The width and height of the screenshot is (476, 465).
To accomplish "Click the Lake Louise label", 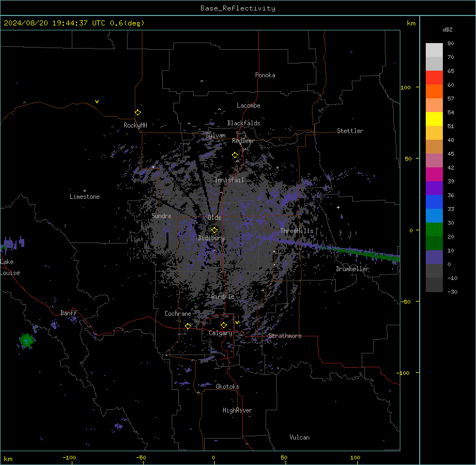I will coord(10,267).
